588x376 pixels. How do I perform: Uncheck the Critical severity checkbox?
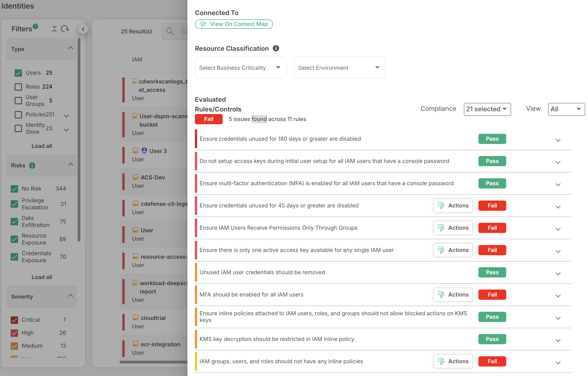coord(14,320)
